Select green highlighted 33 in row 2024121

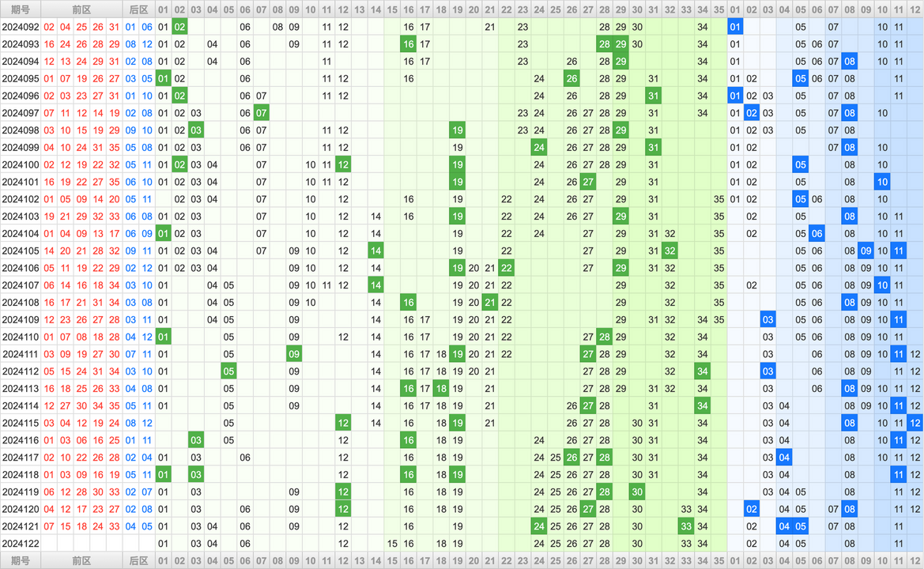686,526
